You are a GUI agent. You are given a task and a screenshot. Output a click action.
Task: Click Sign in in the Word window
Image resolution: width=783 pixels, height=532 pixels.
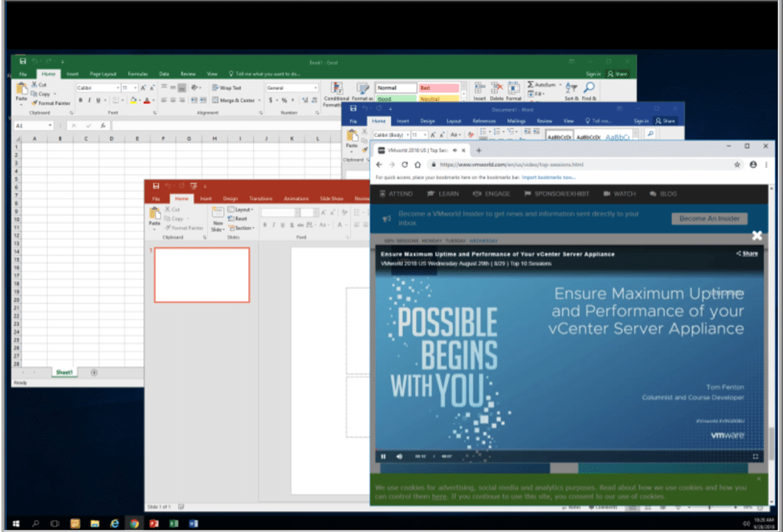coord(641,121)
